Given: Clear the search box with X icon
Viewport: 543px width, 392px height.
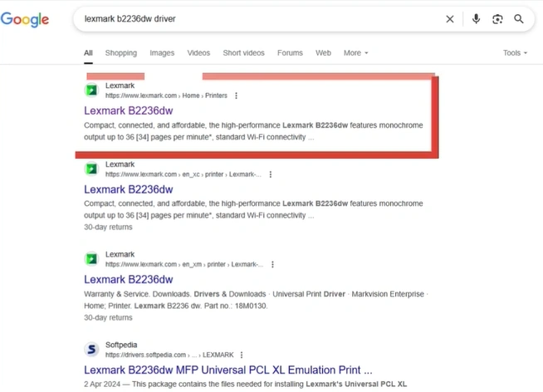Looking at the screenshot, I should coord(450,19).
